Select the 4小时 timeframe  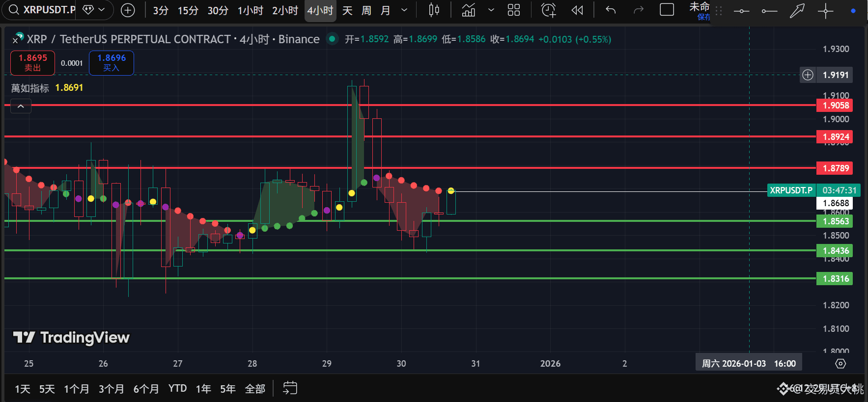point(320,10)
